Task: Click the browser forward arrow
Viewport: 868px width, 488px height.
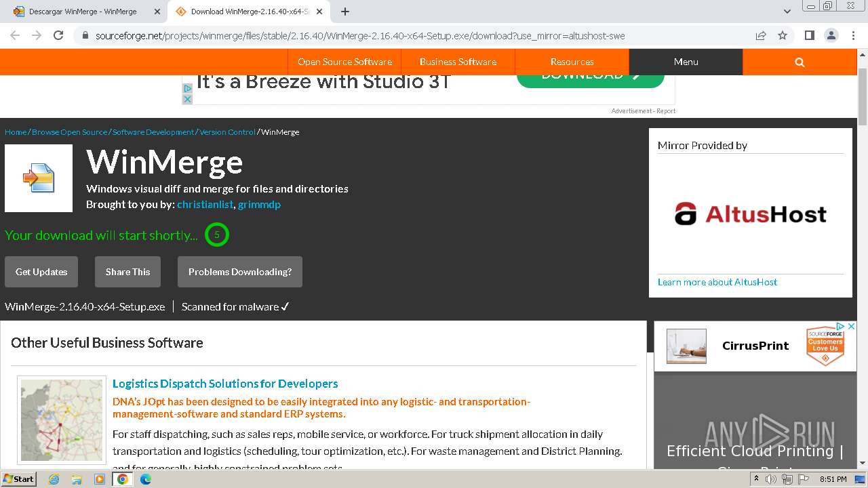Action: tap(37, 35)
